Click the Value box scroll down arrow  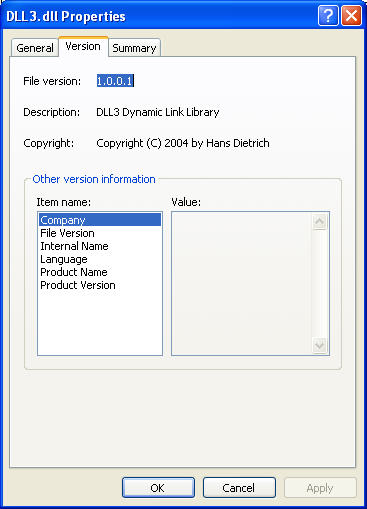pyautogui.click(x=320, y=345)
